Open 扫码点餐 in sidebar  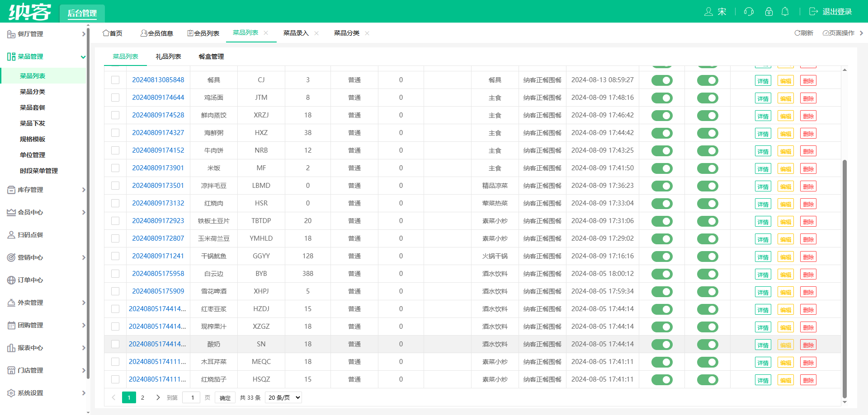[x=31, y=235]
